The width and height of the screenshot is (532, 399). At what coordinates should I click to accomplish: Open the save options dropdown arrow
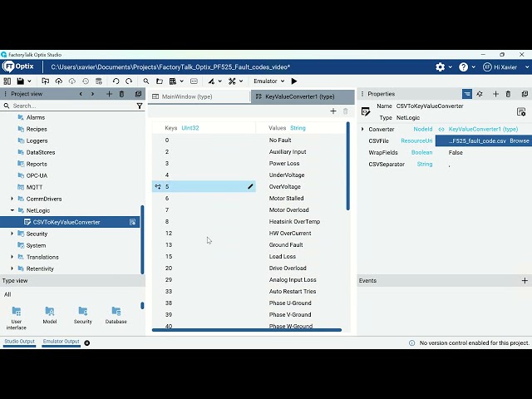pyautogui.click(x=30, y=81)
